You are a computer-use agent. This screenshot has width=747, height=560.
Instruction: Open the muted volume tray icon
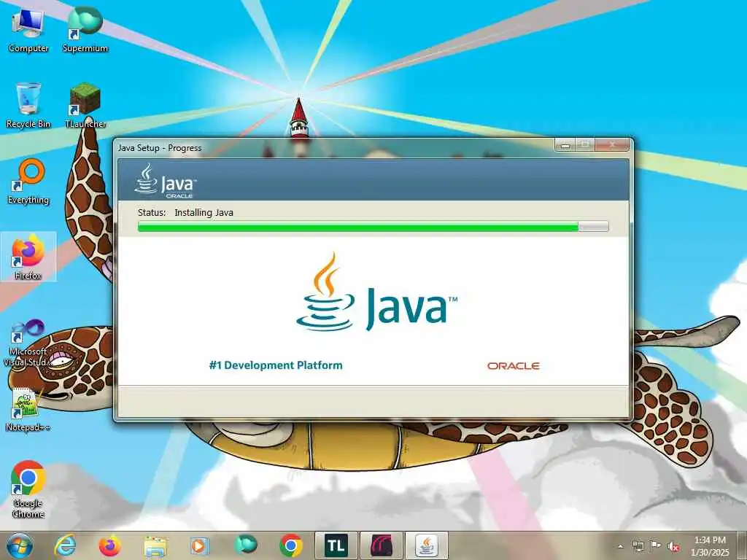(673, 546)
